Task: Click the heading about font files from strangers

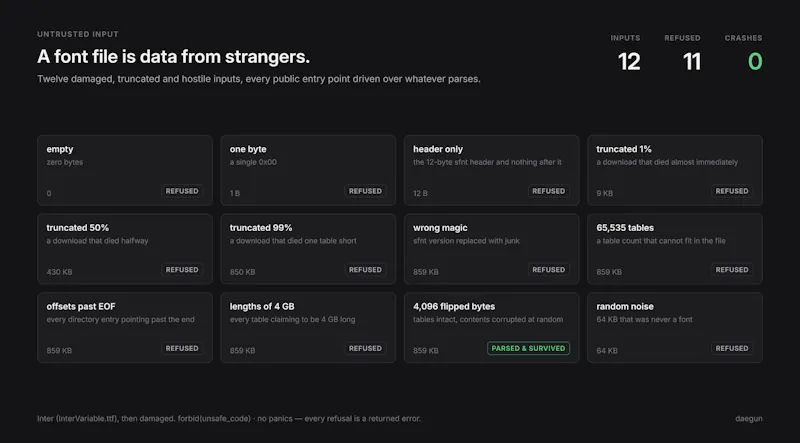Action: click(173, 57)
